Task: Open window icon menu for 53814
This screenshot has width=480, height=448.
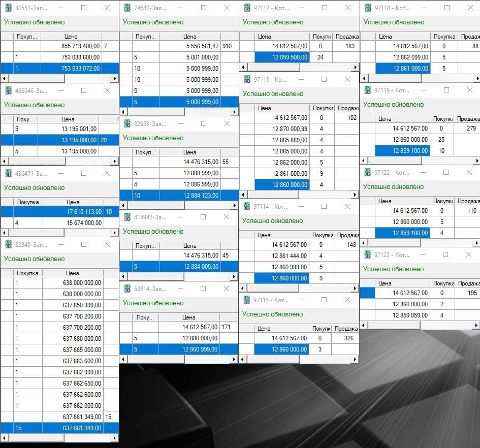Action: tap(127, 289)
